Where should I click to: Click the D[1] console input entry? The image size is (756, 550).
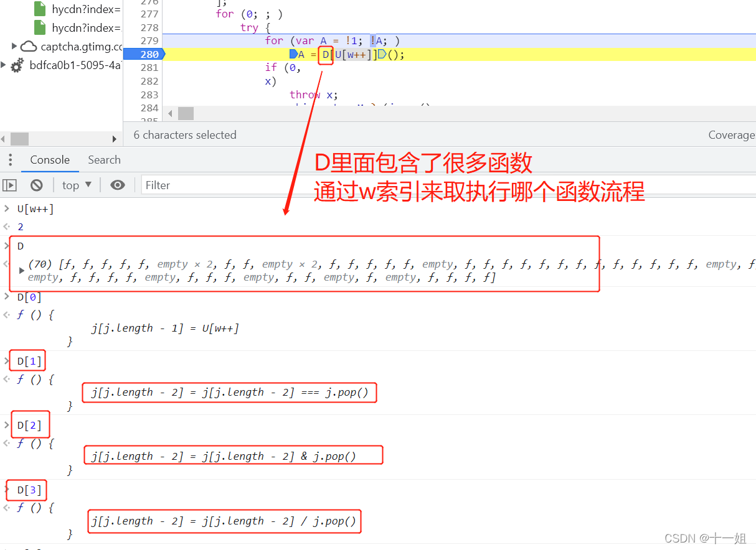[x=29, y=361]
